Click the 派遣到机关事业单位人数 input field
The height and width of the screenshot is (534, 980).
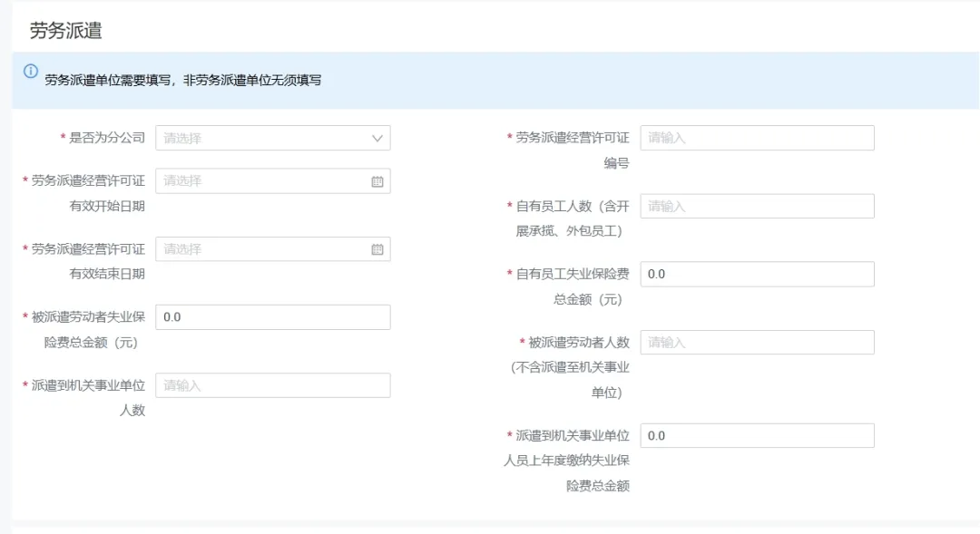point(272,385)
